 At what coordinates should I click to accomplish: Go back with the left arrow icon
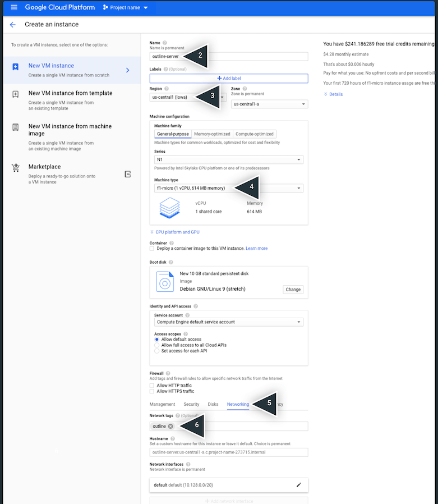[12, 25]
